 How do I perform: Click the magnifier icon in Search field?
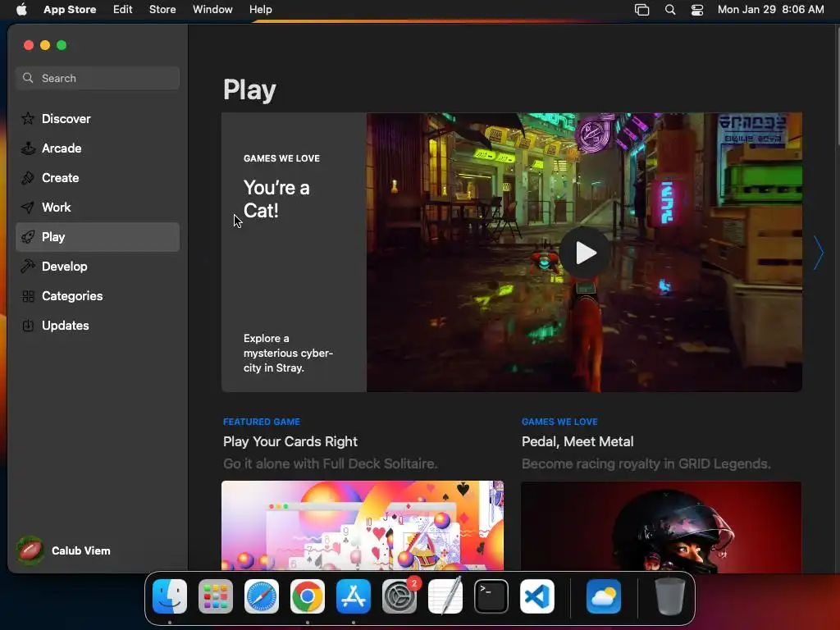click(28, 78)
